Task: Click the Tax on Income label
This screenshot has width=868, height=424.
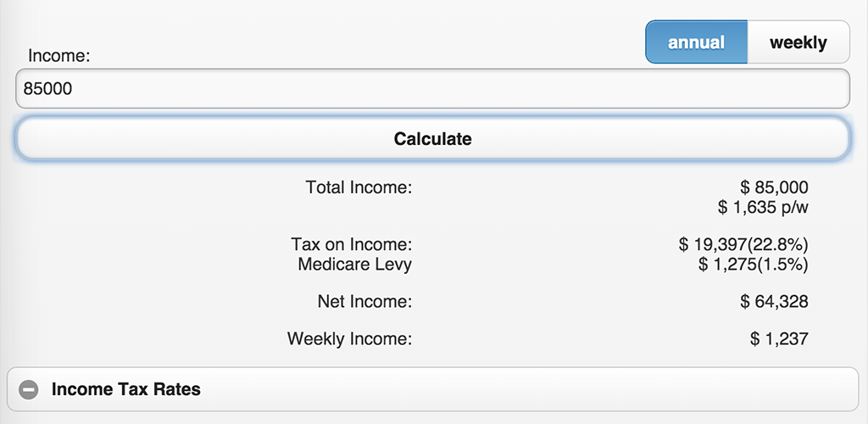Action: (351, 245)
